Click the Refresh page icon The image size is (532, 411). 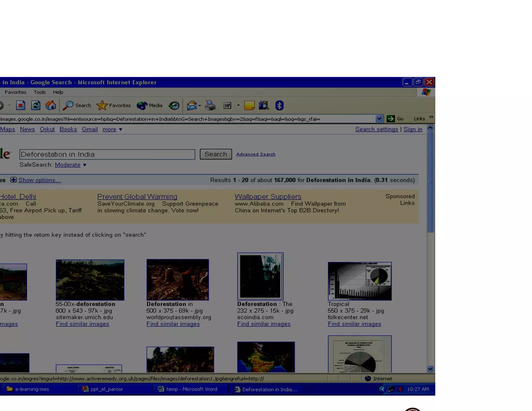(36, 105)
